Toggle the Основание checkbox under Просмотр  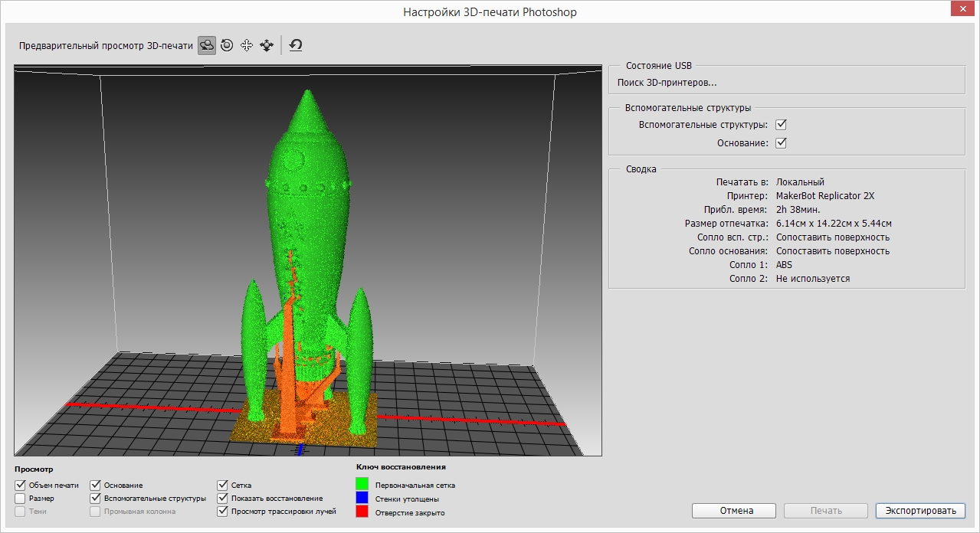[x=96, y=485]
